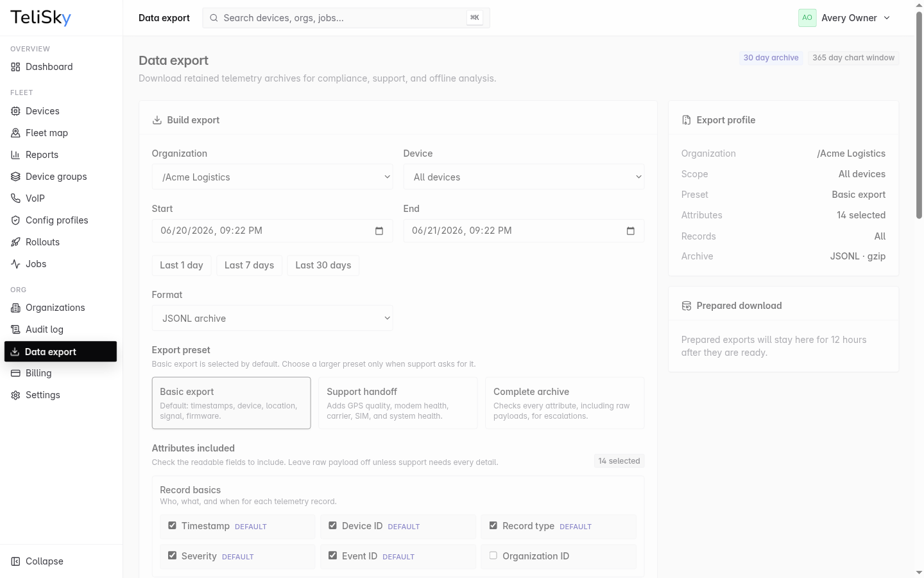Viewport: 924px width, 578px height.
Task: Click the Audit log scroll icon
Action: click(x=15, y=329)
